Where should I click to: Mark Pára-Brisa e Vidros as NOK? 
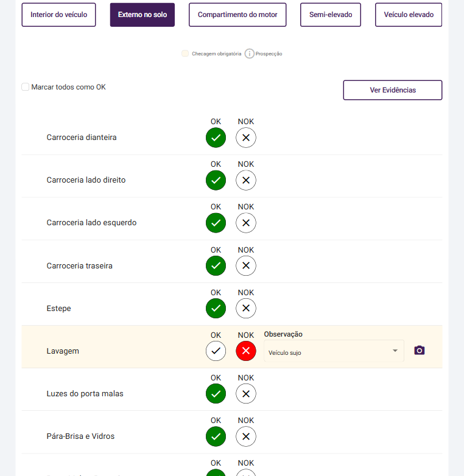click(x=246, y=436)
